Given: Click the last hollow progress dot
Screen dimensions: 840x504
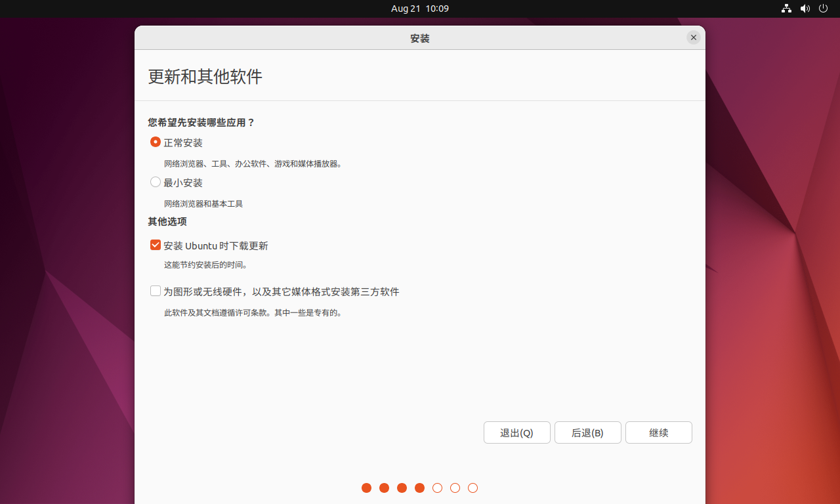Looking at the screenshot, I should [x=472, y=488].
